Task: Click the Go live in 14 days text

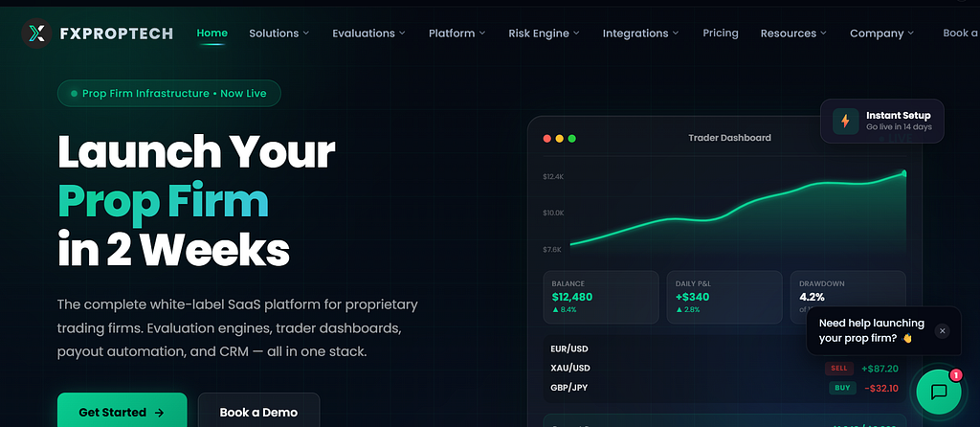Action: click(899, 127)
